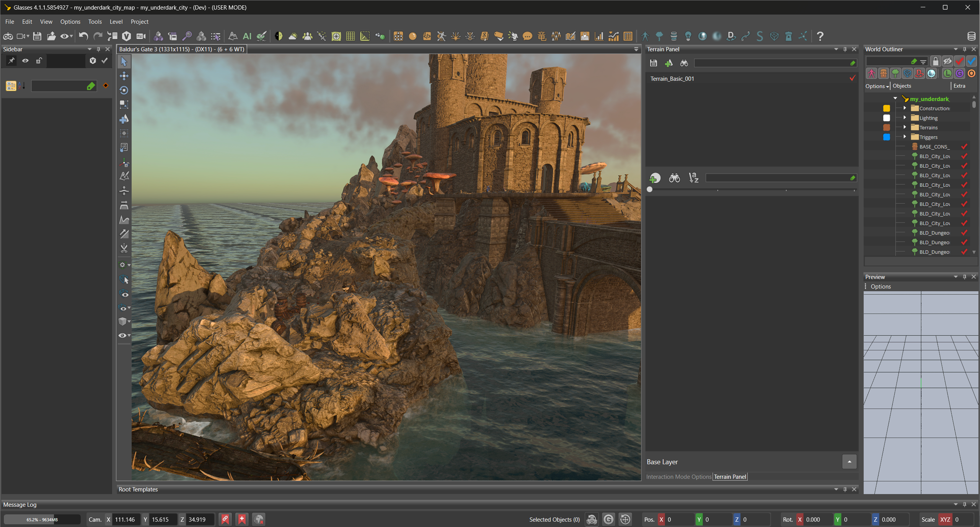Expand the Base Layer section arrow button
This screenshot has width=980, height=527.
[849, 462]
